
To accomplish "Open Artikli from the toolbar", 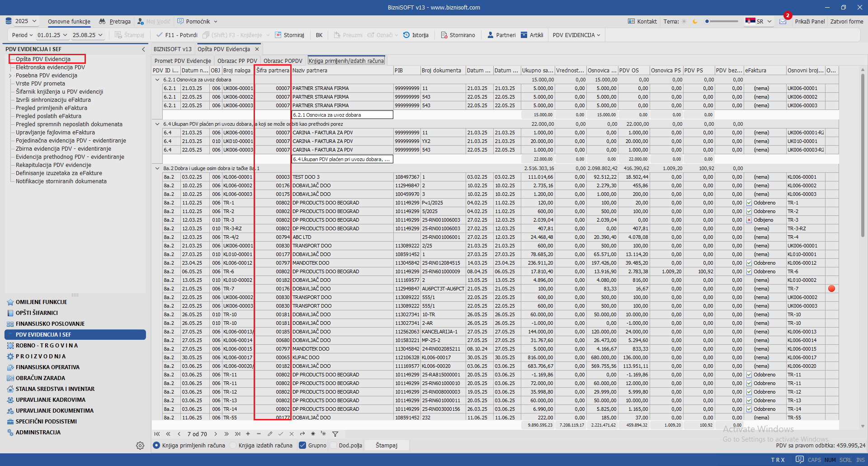I will (524, 35).
